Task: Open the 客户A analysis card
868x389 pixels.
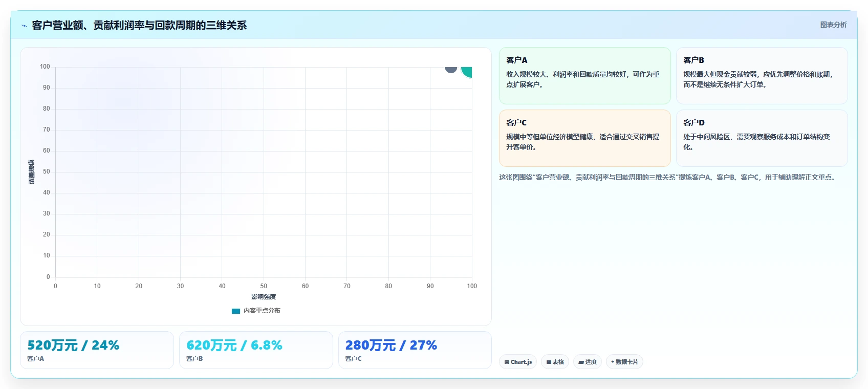Action: pos(584,76)
